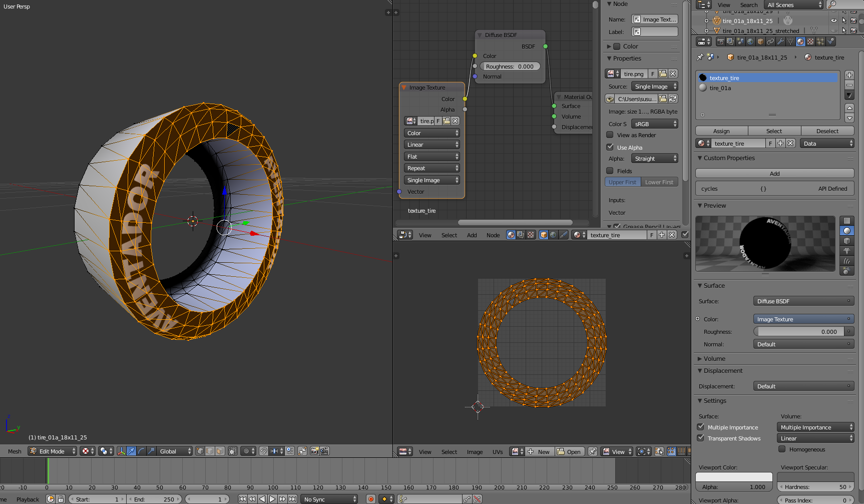Toggle limit selection to visible
The height and width of the screenshot is (504, 864).
click(x=233, y=451)
